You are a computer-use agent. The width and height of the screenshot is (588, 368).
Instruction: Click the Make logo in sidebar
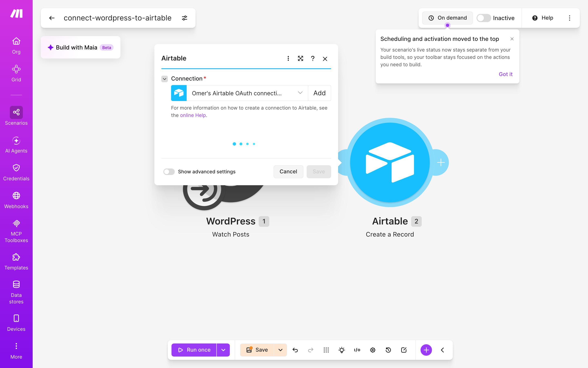pos(16,13)
